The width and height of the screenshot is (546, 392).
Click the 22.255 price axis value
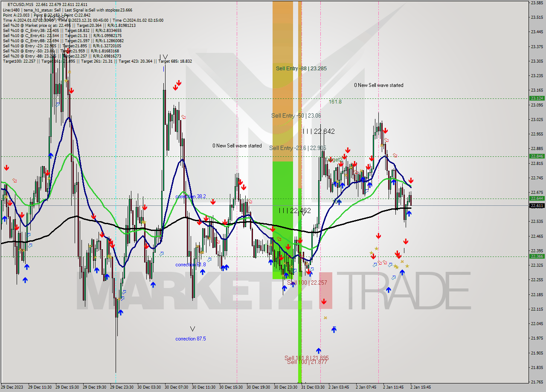537,280
